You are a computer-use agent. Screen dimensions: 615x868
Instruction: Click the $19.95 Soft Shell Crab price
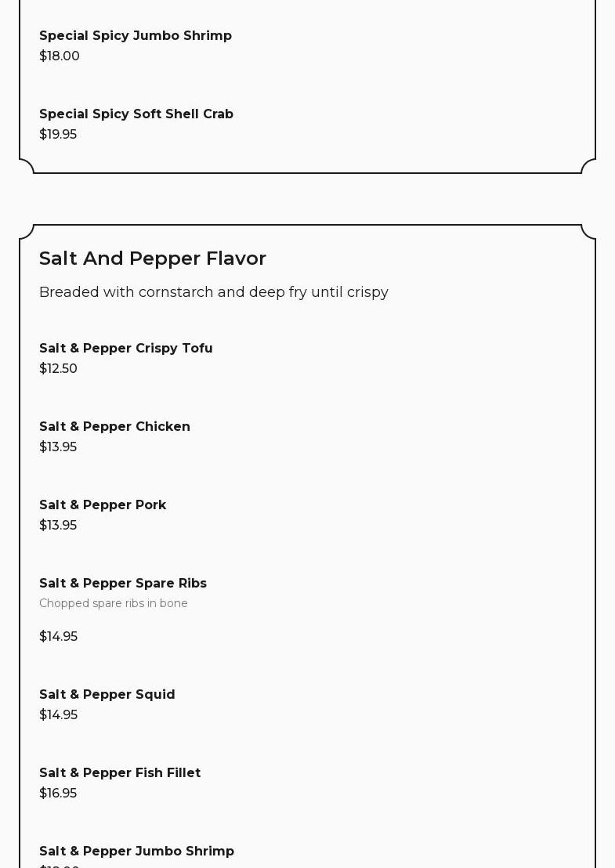(58, 135)
